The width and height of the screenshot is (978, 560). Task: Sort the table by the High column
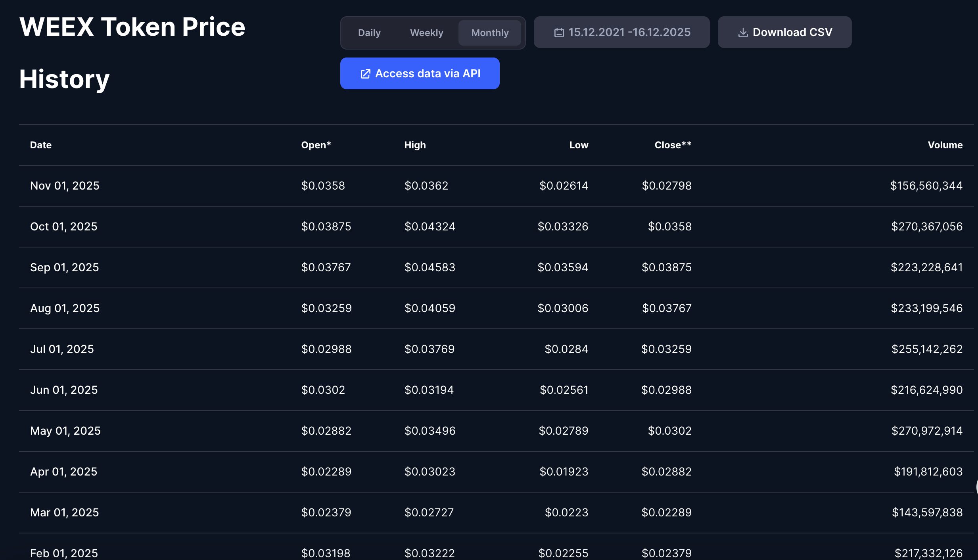pyautogui.click(x=414, y=145)
